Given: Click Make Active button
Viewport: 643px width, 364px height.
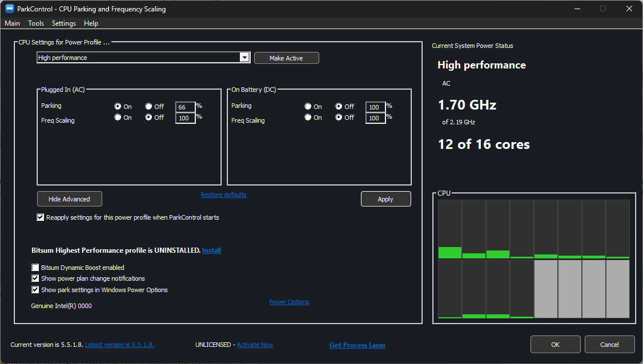Looking at the screenshot, I should (x=286, y=58).
